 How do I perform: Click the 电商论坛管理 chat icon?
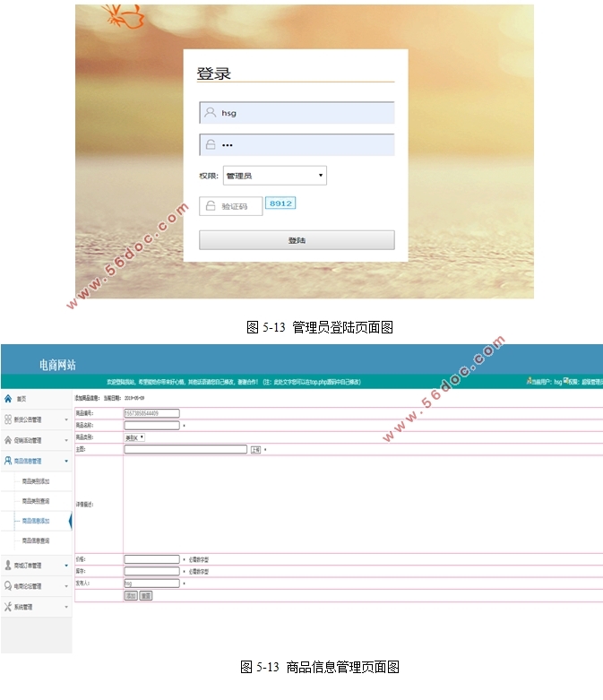(x=8, y=586)
